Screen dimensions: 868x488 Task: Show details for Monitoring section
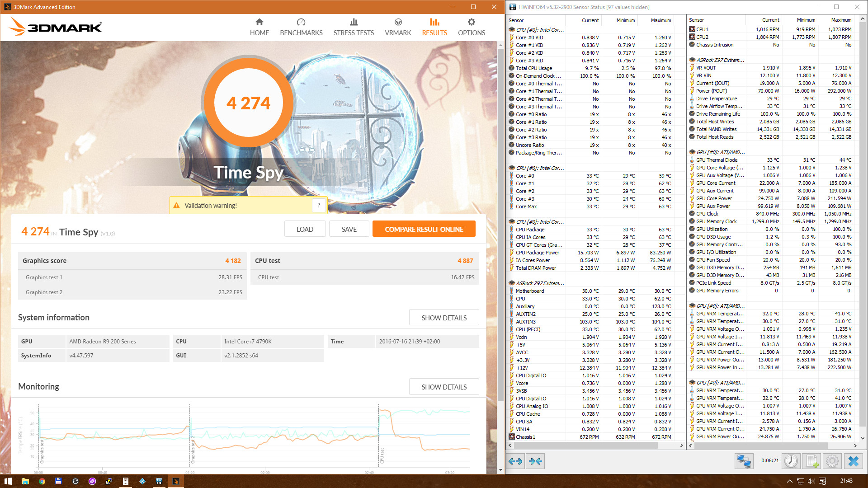pyautogui.click(x=444, y=387)
